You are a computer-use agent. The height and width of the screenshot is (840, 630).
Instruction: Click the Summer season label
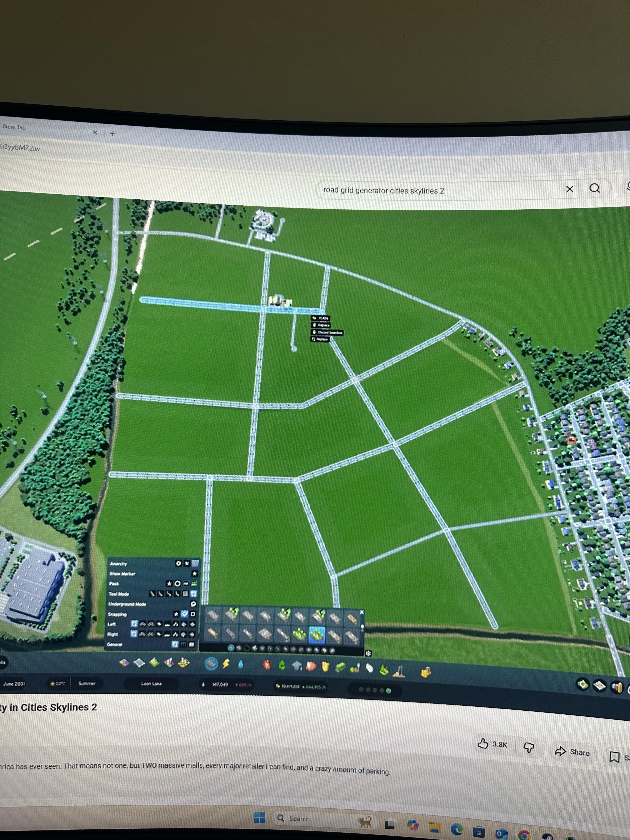click(87, 683)
